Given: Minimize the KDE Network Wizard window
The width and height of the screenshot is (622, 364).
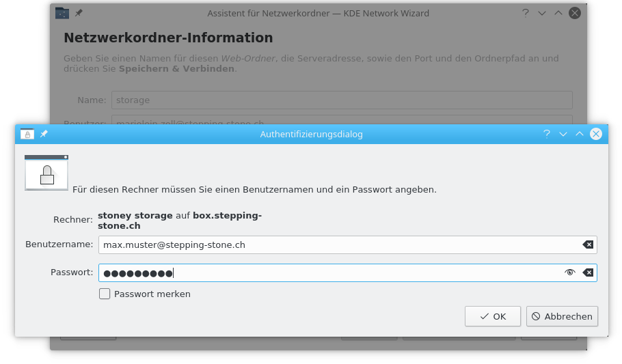Looking at the screenshot, I should (x=542, y=13).
